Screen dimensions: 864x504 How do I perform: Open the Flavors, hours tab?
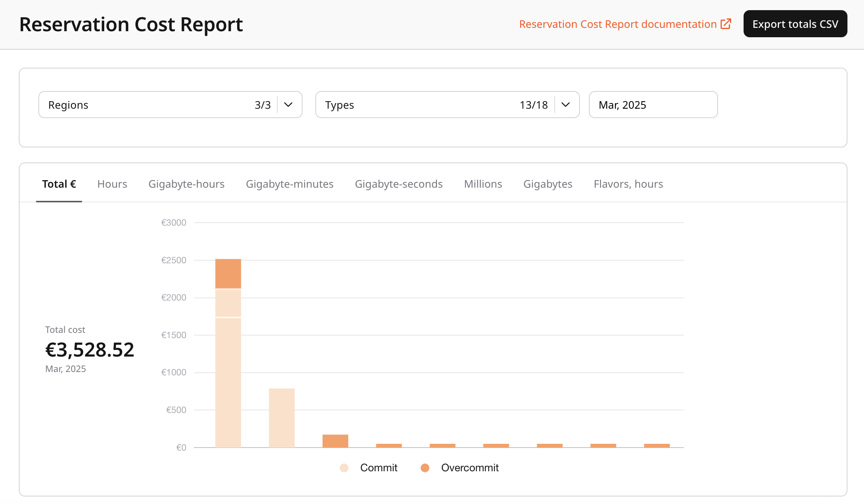point(628,184)
